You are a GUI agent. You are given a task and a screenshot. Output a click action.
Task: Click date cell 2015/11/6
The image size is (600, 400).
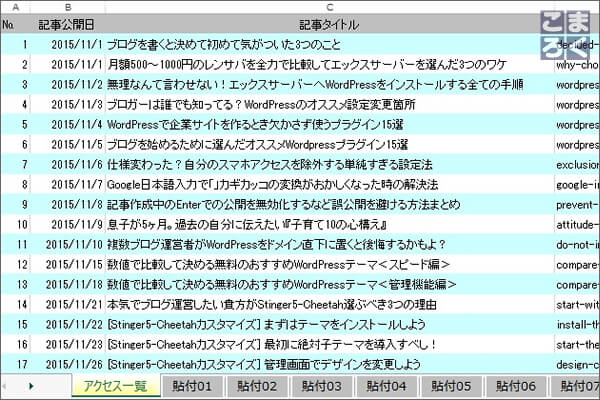pos(68,165)
